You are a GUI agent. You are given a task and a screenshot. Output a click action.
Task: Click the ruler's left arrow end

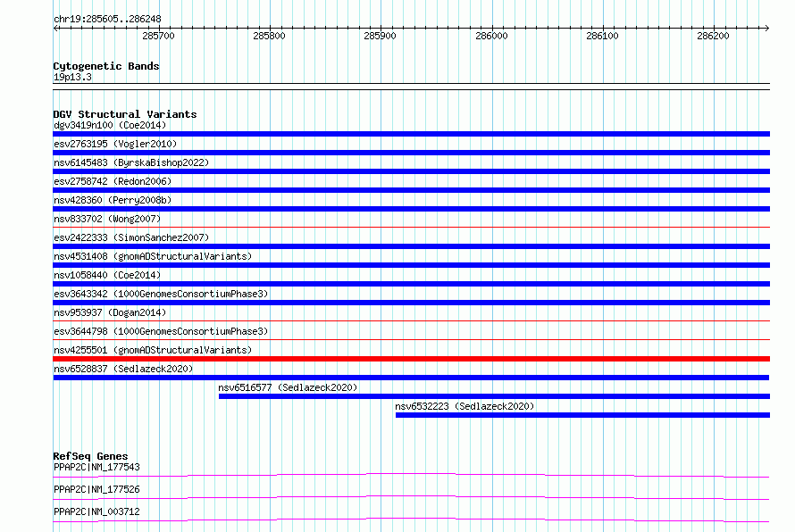[55, 28]
